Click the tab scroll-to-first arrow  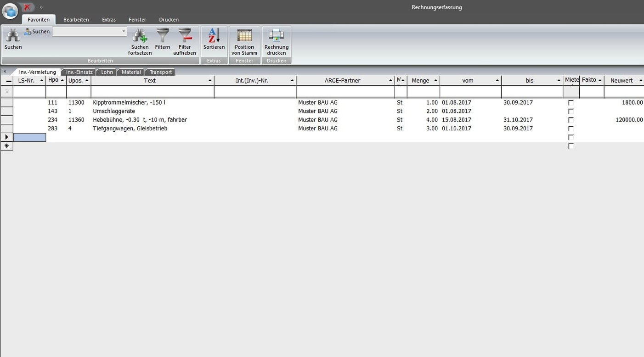click(x=4, y=72)
